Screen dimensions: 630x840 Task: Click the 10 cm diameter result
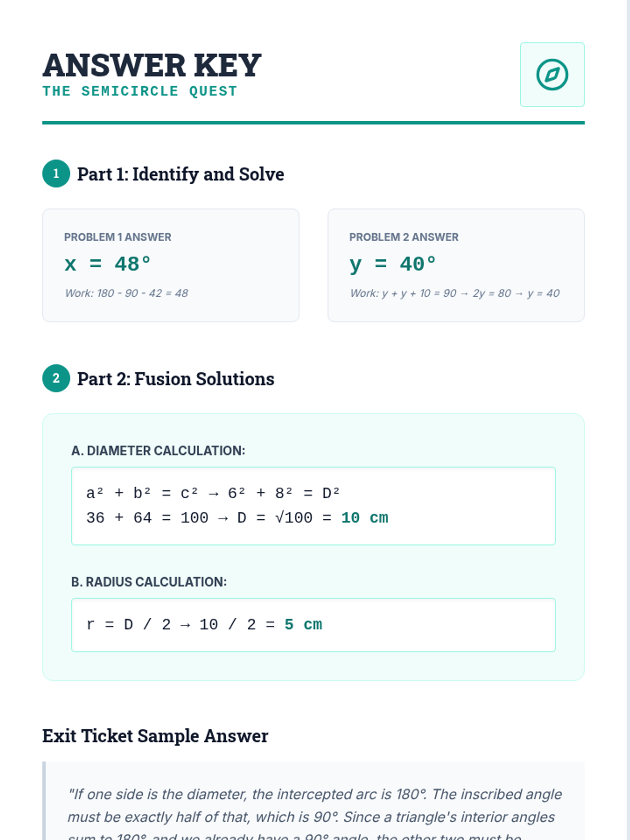pos(365,518)
